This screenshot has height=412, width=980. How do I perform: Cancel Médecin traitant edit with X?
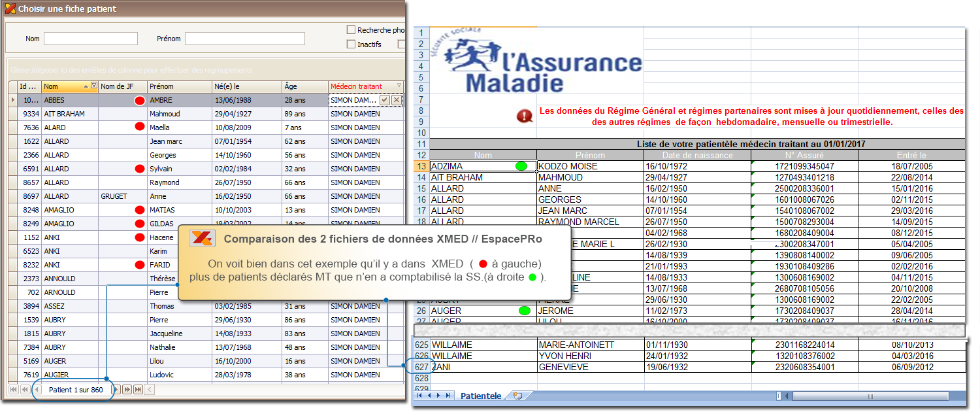coord(397,100)
